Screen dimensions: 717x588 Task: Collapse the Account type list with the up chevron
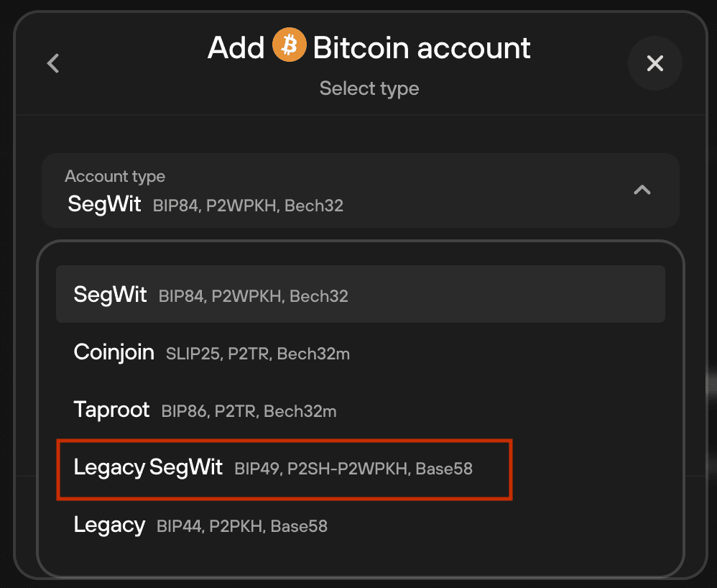coord(642,190)
